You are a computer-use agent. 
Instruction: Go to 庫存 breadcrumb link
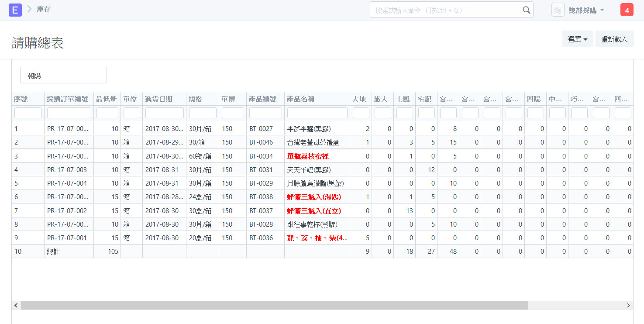[44, 9]
